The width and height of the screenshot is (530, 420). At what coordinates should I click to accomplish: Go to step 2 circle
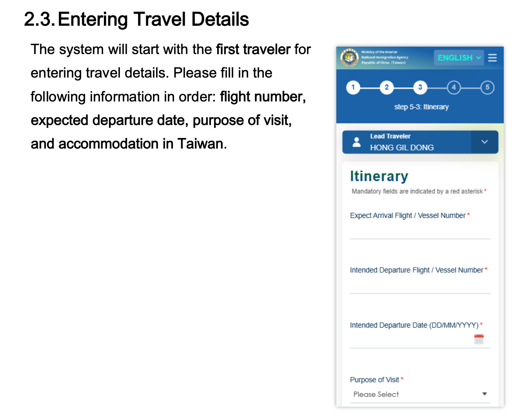click(x=387, y=87)
